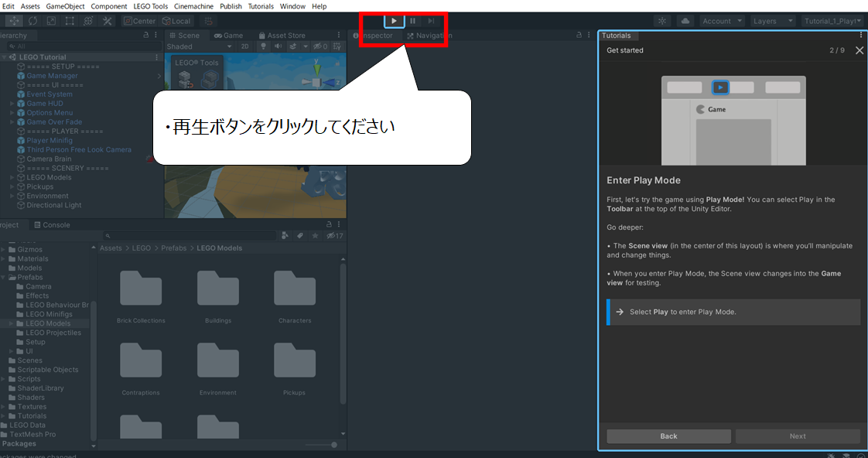Open Project favorites star
868x458 pixels.
[x=315, y=236]
